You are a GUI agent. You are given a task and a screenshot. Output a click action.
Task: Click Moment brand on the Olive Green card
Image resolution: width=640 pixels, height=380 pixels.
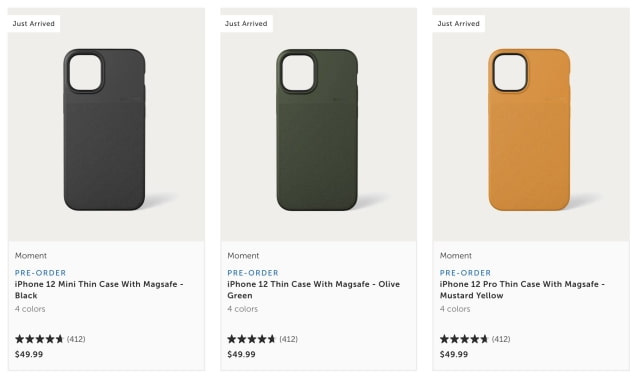click(243, 256)
